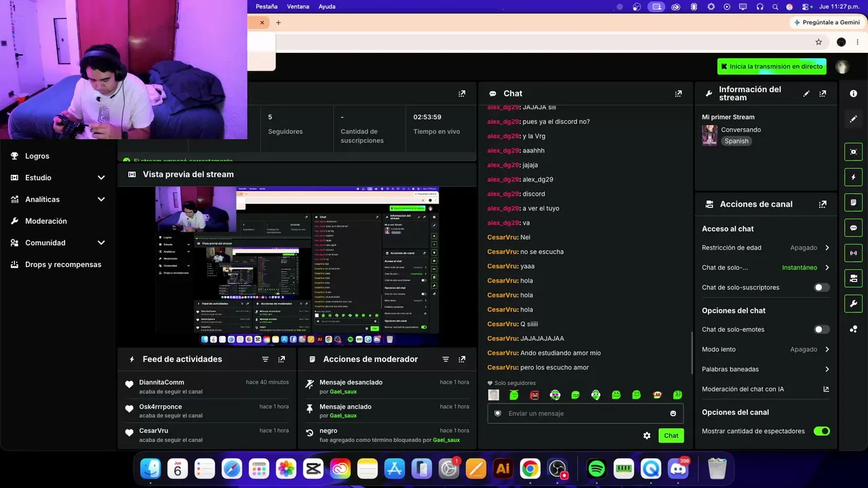Click the Osk4rrrponce follower entry
Viewport: 868px width, 488px height.
click(208, 411)
